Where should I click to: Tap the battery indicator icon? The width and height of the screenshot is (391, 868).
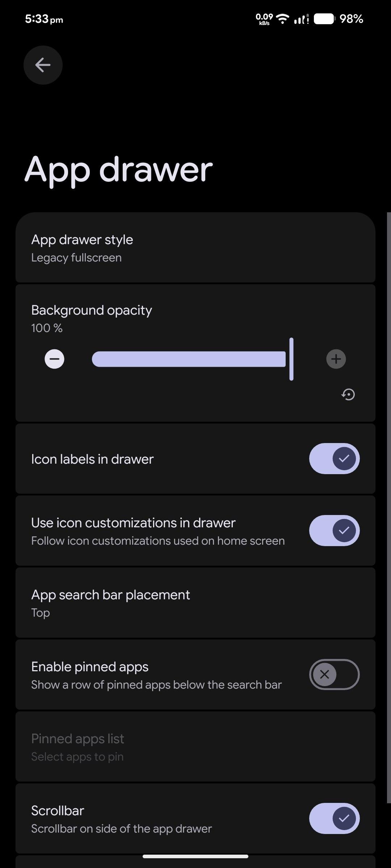tap(324, 19)
